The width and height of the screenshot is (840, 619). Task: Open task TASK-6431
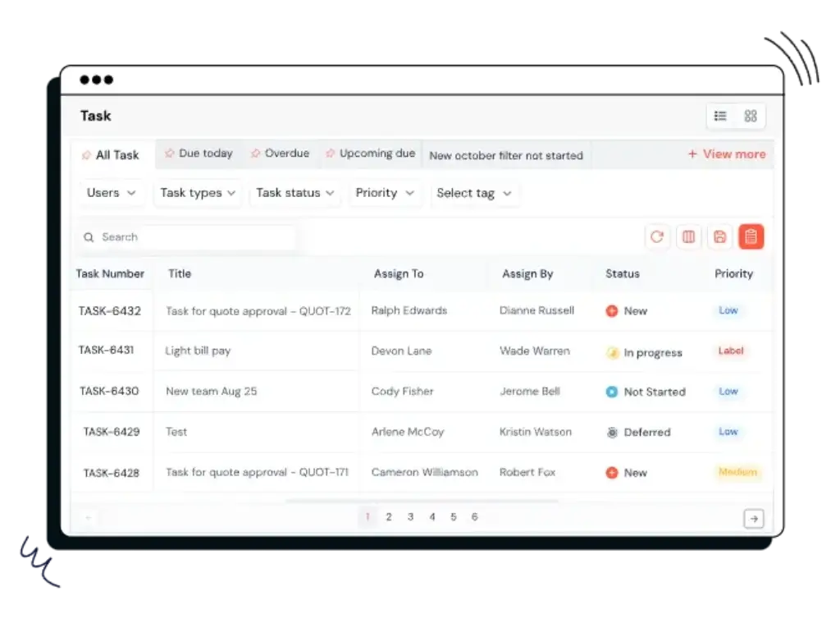pyautogui.click(x=106, y=350)
